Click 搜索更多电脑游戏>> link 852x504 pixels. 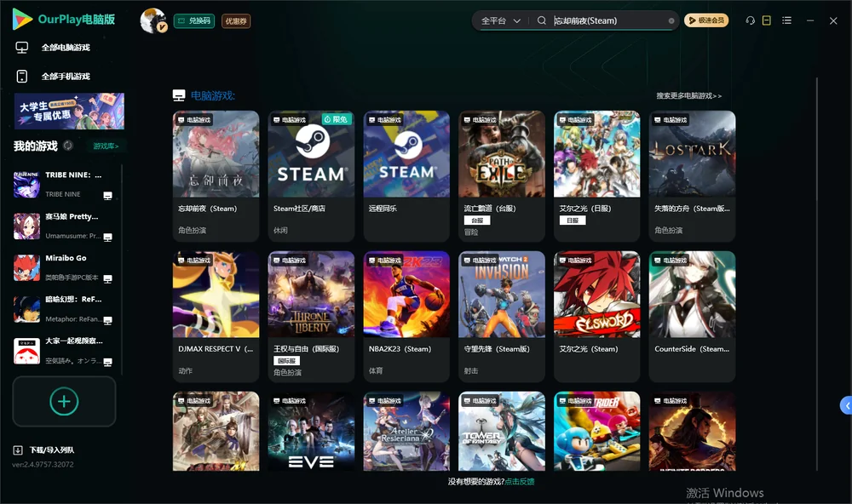[x=688, y=96]
